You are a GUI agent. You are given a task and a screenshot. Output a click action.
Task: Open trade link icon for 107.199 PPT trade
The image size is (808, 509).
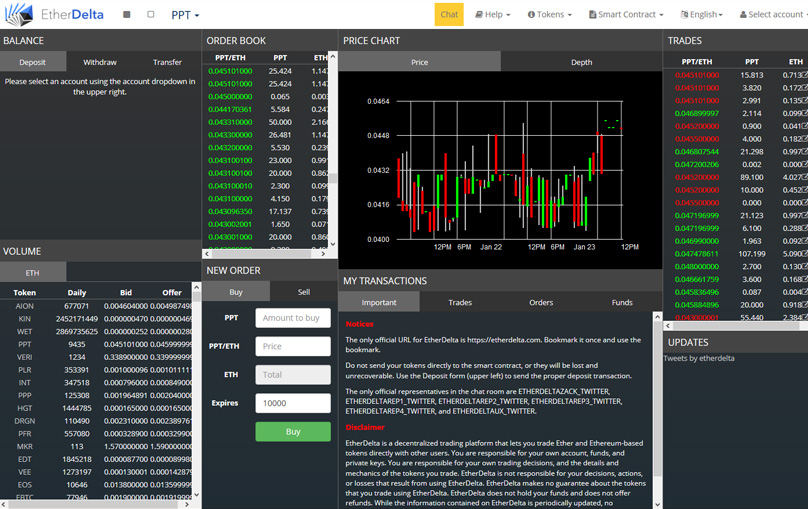pyautogui.click(x=804, y=253)
